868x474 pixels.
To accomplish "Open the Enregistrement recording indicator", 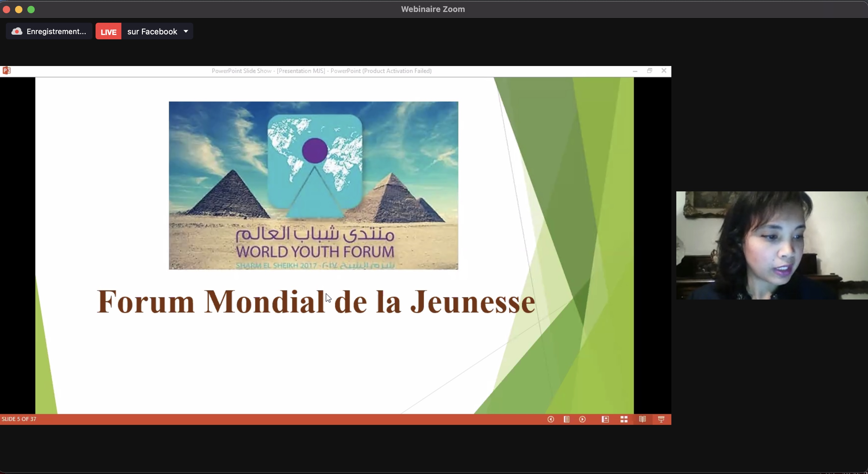I will [x=56, y=31].
